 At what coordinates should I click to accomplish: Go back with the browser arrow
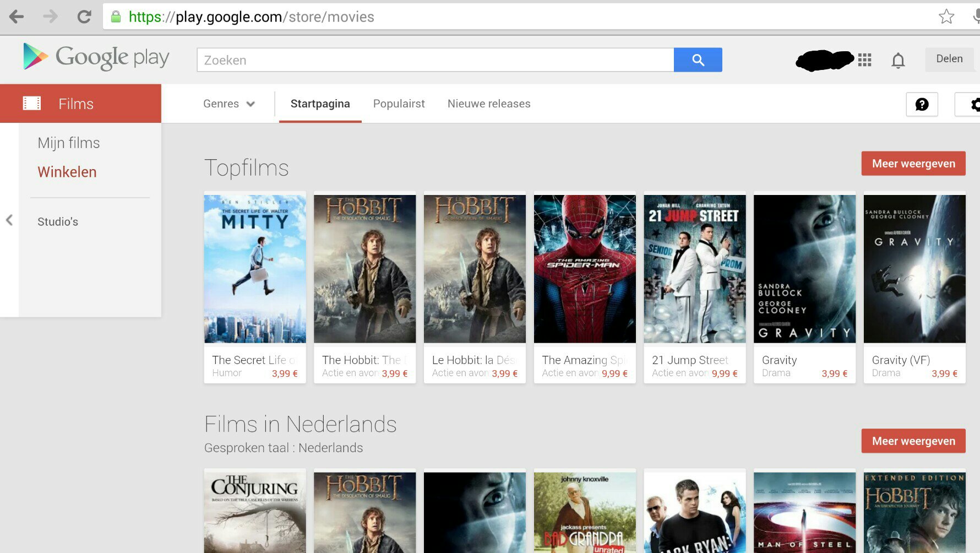(17, 17)
